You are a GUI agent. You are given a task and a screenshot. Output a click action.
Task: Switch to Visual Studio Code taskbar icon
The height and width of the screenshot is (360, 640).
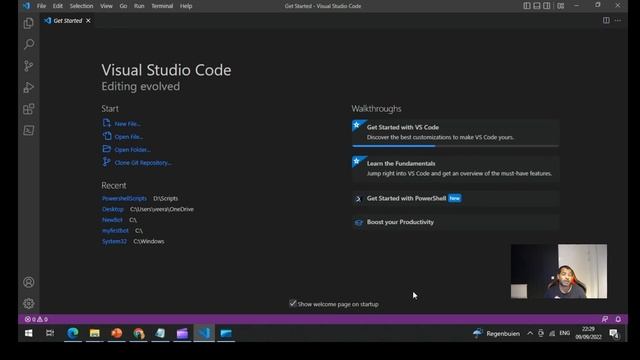point(204,333)
